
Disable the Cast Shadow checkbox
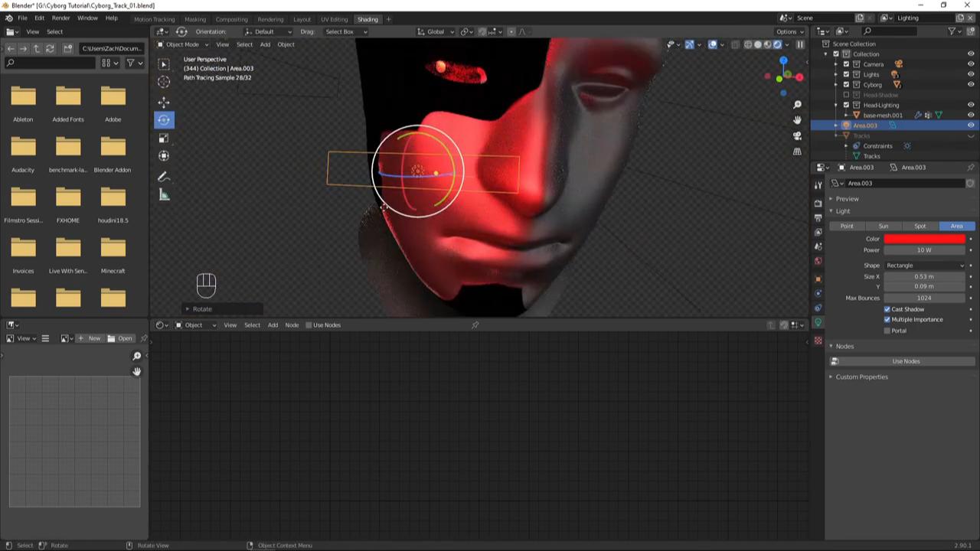(x=887, y=309)
